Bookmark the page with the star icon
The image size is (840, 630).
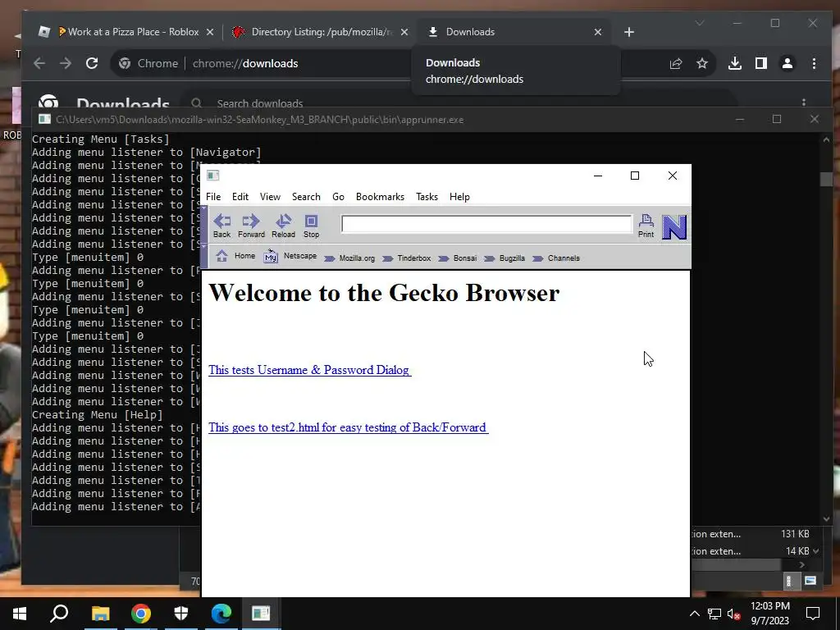702,64
